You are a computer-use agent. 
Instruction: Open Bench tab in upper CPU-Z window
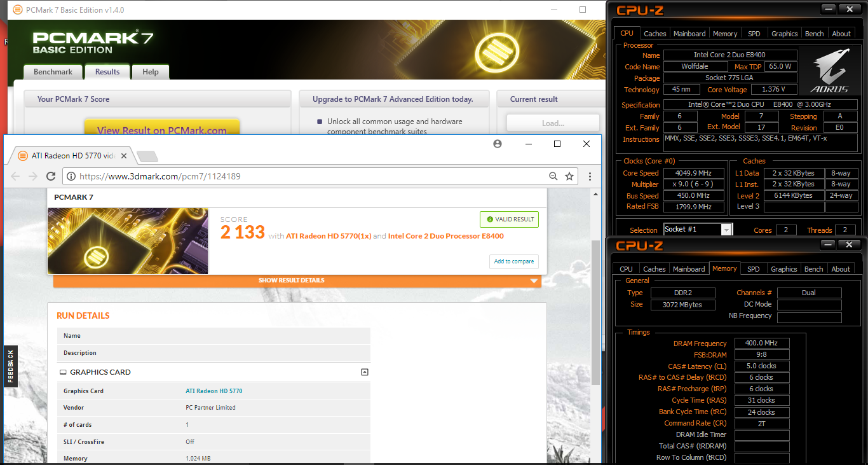[x=815, y=34]
